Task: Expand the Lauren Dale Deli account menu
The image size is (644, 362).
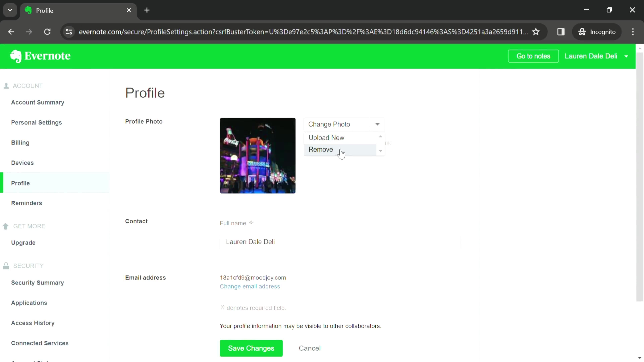Action: [629, 56]
